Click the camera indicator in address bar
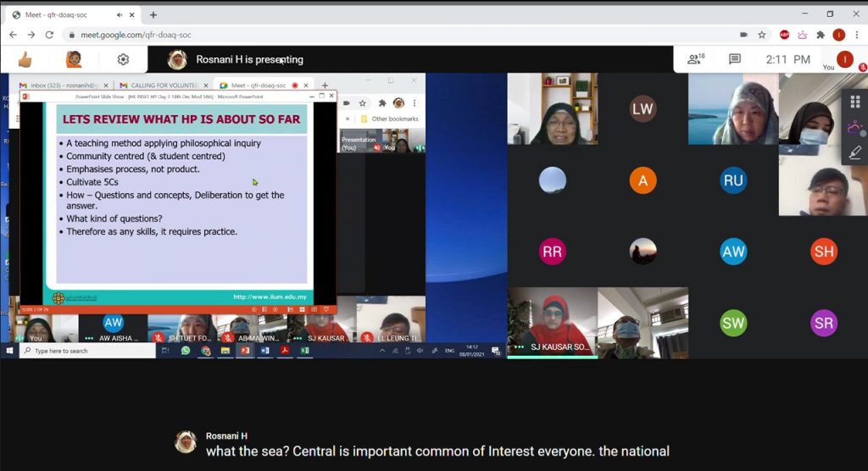868x471 pixels. 743,35
